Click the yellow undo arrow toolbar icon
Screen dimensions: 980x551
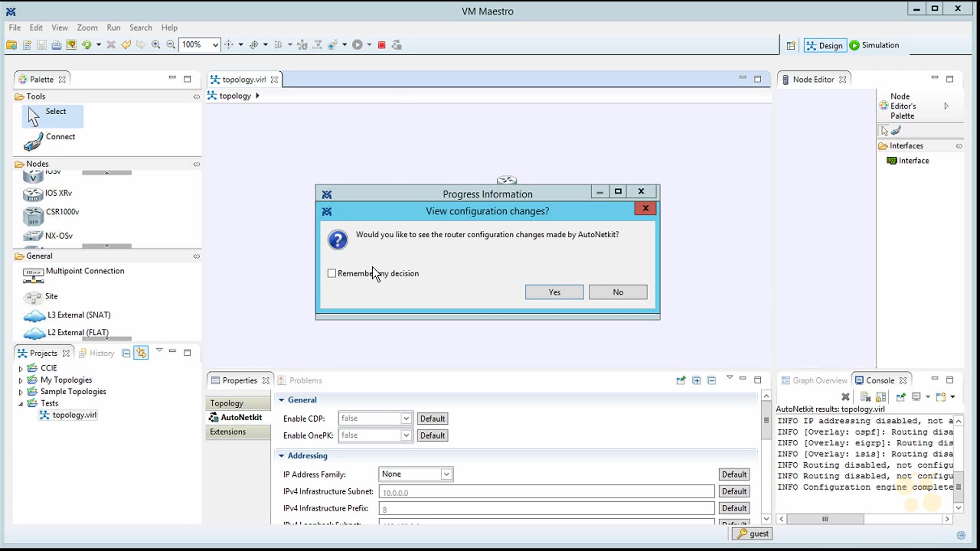pyautogui.click(x=126, y=45)
